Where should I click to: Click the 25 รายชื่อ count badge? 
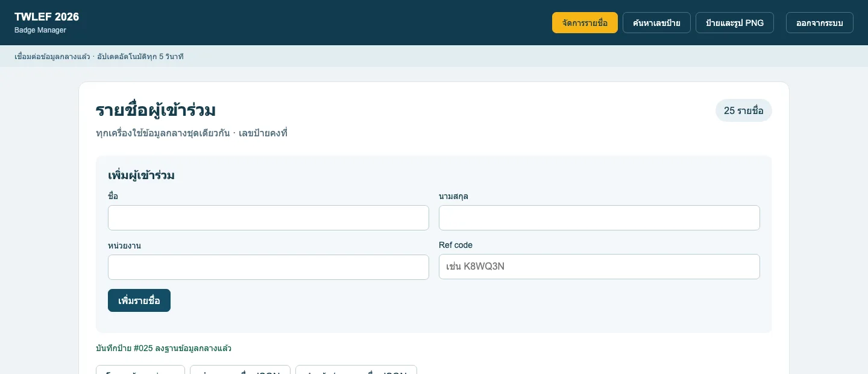pos(744,110)
